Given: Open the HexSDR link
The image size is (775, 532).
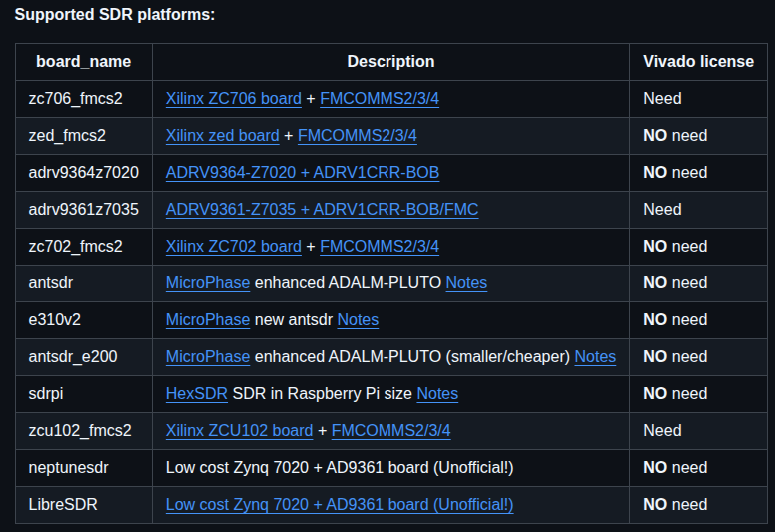Looking at the screenshot, I should 197,393.
